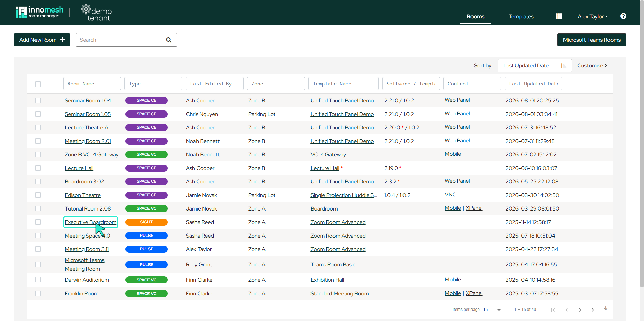This screenshot has height=321, width=644.
Task: Open Teams Room Basic template link
Action: (333, 265)
